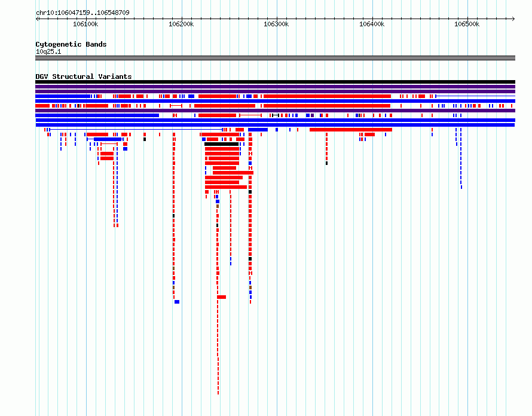The height and width of the screenshot is (416, 532).
Task: Open the DGV Structural Variants track title
Action: tap(84, 77)
